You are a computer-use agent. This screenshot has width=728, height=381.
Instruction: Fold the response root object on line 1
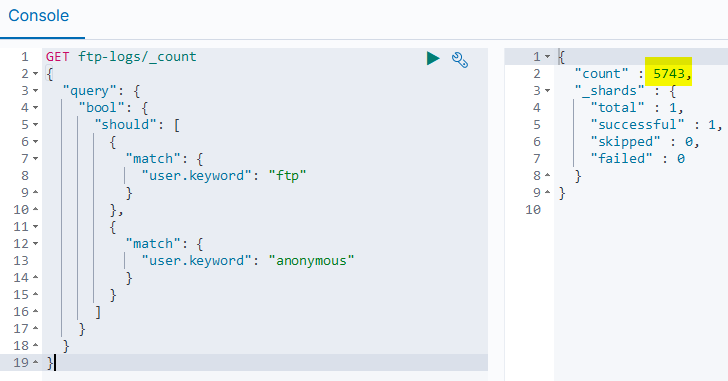point(547,57)
